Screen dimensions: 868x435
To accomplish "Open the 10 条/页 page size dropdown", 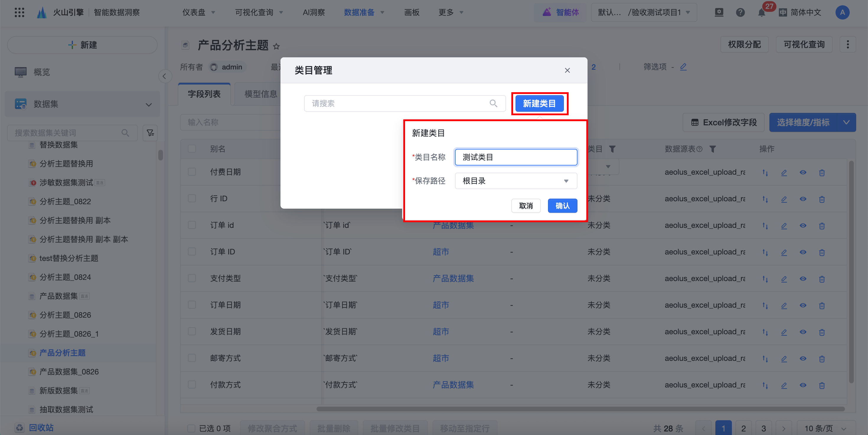I will click(825, 428).
